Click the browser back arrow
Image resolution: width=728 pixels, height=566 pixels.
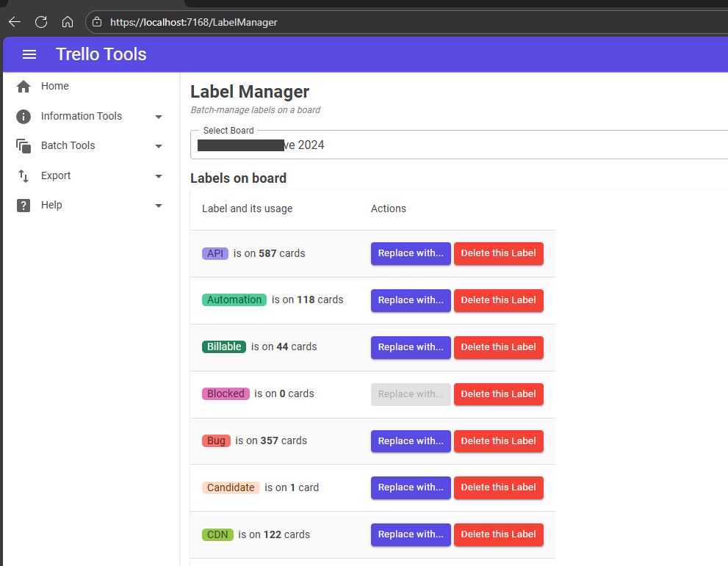pos(14,22)
